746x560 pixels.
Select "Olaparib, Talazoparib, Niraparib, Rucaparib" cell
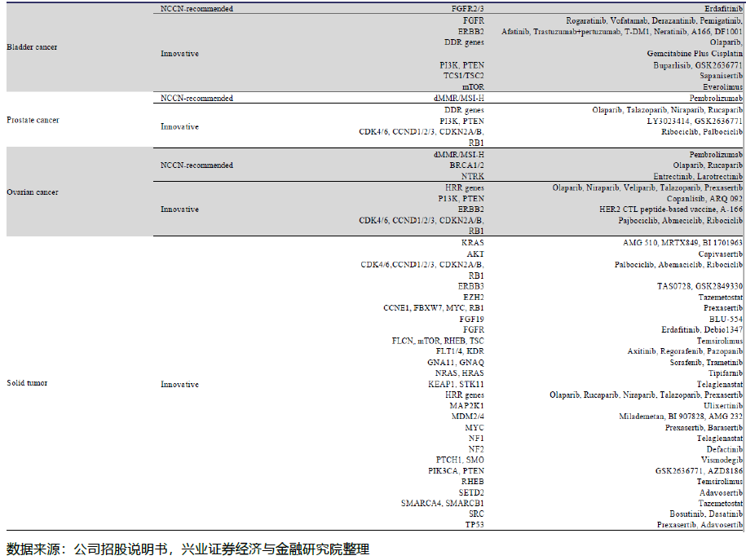click(667, 110)
